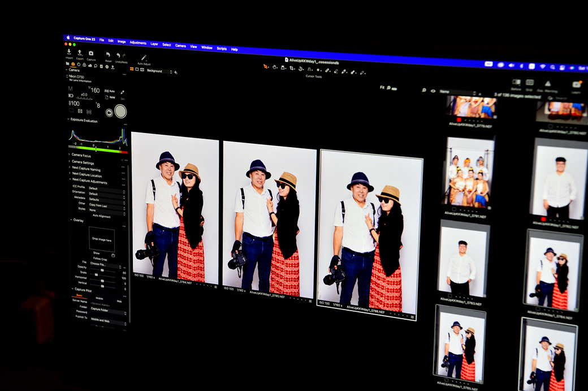
Task: Toggle the Grid overlay toolbar icon
Action: pyautogui.click(x=530, y=83)
